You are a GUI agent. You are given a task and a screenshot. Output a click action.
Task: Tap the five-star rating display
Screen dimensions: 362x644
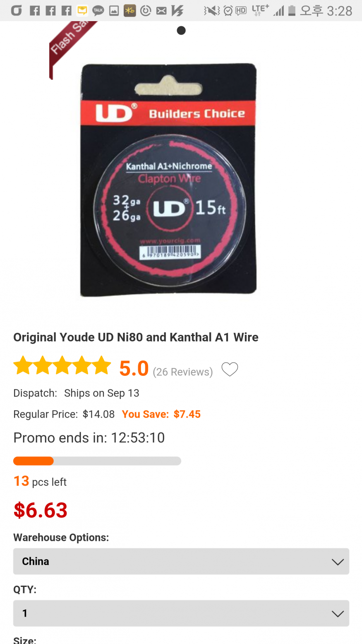62,366
